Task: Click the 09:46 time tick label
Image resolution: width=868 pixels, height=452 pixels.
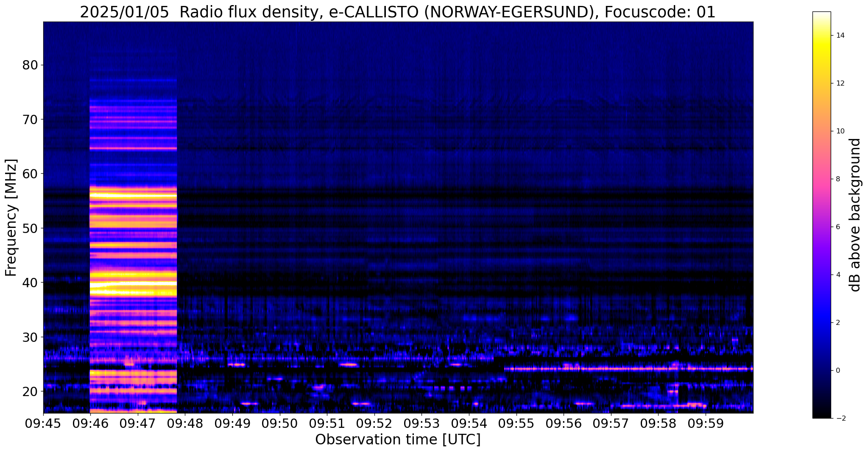Action: pos(90,424)
